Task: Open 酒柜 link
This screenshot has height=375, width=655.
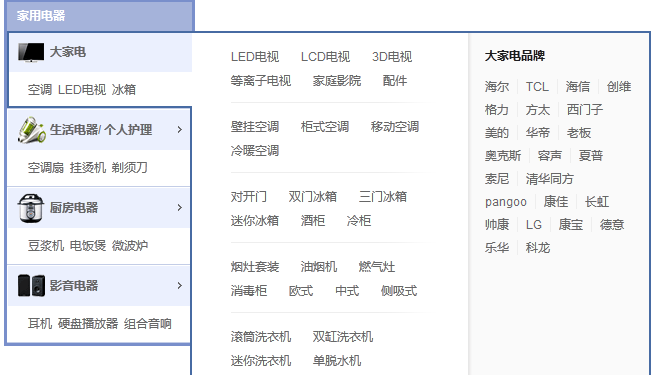Action: pos(313,221)
